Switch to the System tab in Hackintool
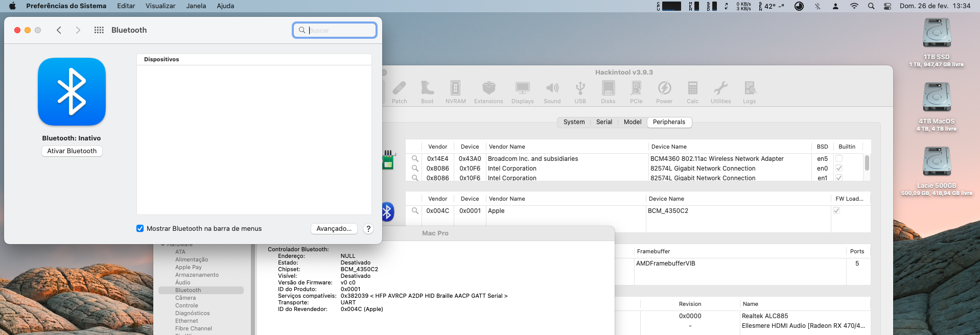Image resolution: width=980 pixels, height=335 pixels. pos(574,122)
